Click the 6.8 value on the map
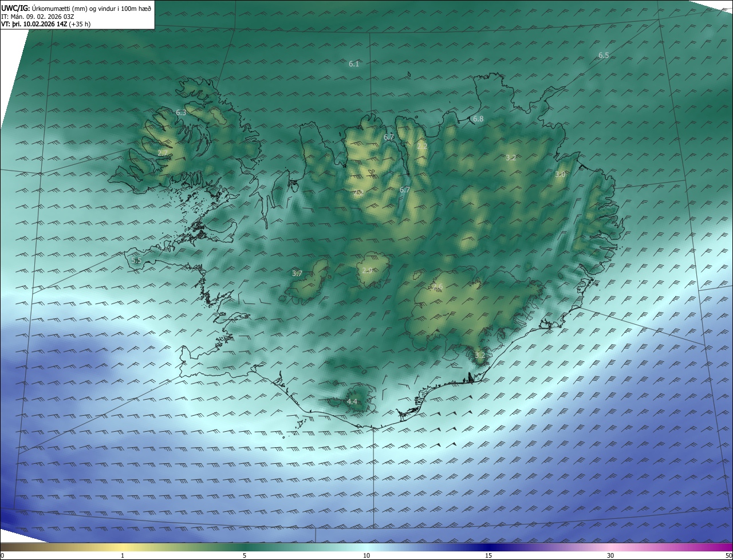The image size is (733, 560). (x=478, y=119)
